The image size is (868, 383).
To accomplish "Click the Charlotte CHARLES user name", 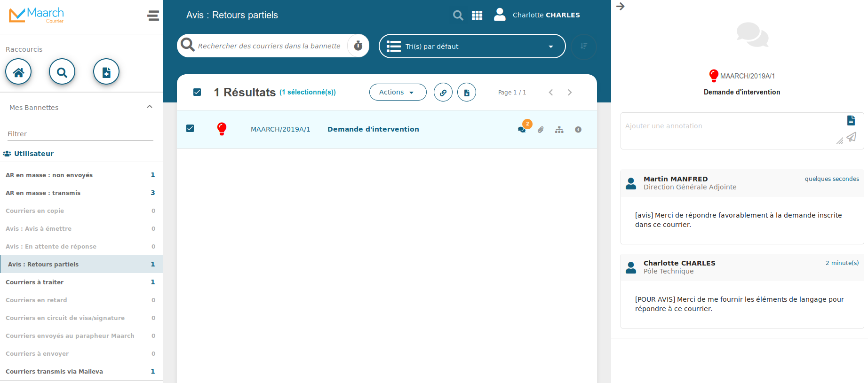I will (x=546, y=15).
